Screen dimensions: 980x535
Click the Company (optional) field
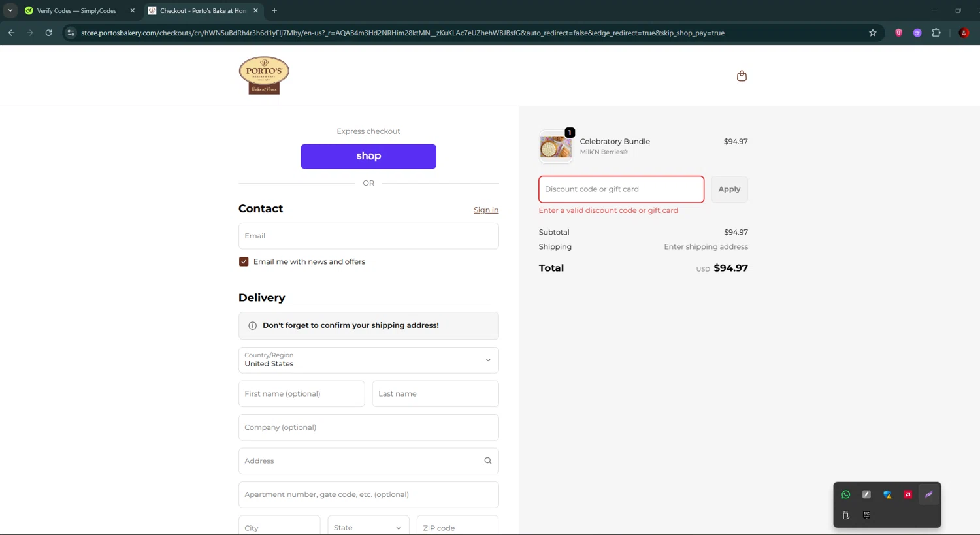coord(368,427)
